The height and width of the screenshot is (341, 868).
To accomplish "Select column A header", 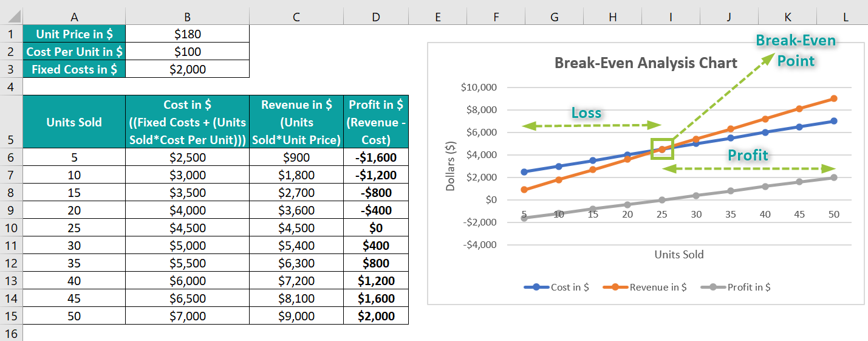I will coord(74,18).
